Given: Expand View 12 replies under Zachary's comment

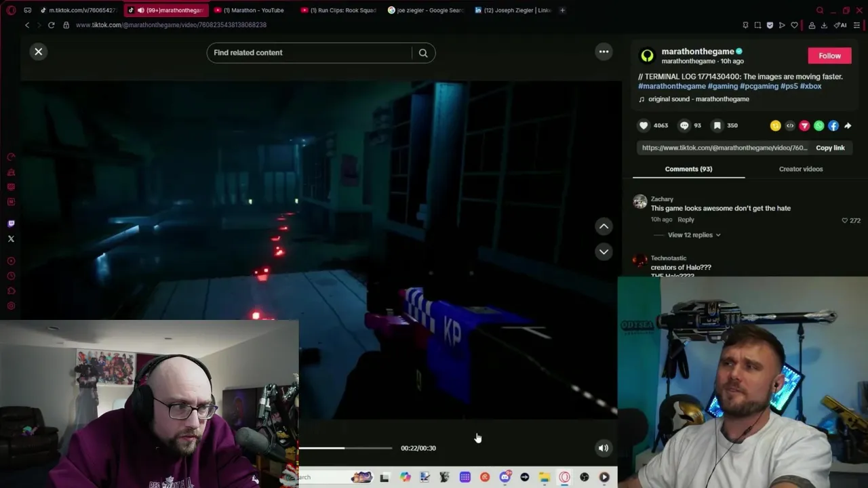Looking at the screenshot, I should pyautogui.click(x=694, y=235).
